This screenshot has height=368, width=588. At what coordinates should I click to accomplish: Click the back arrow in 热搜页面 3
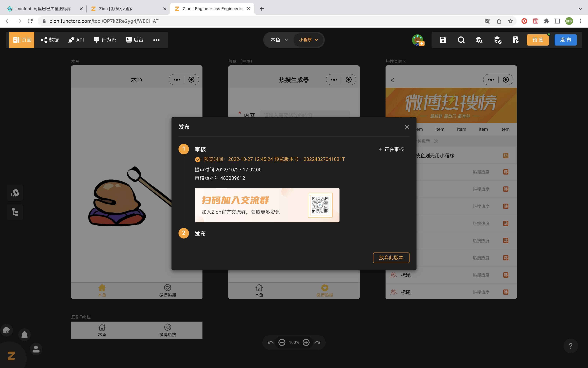[393, 80]
